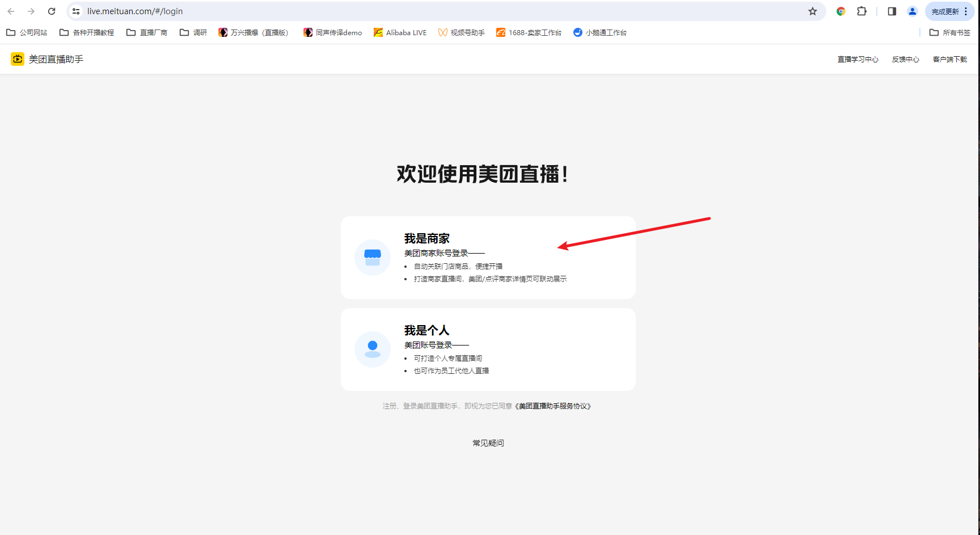980x535 pixels.
Task: Click the blue person icon for individuals
Action: click(373, 349)
